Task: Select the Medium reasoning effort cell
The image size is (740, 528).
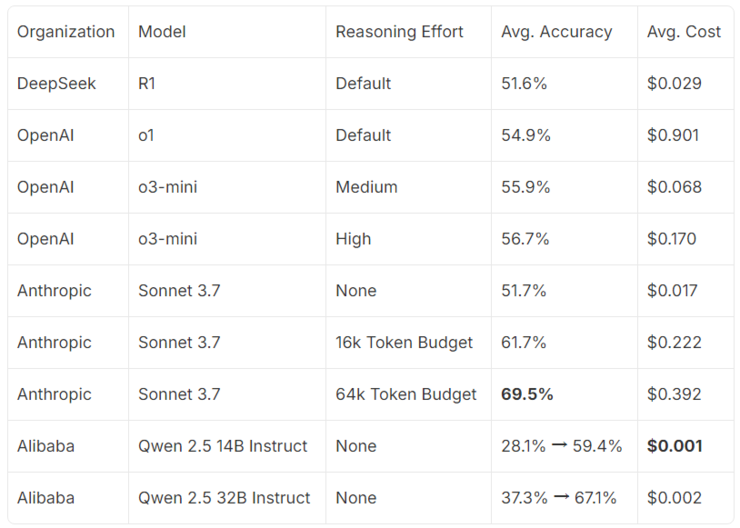Action: pyautogui.click(x=366, y=187)
